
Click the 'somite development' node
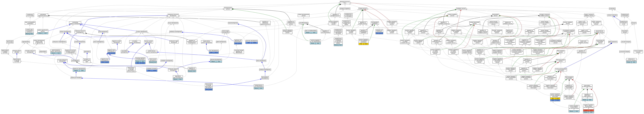coord(80,42)
